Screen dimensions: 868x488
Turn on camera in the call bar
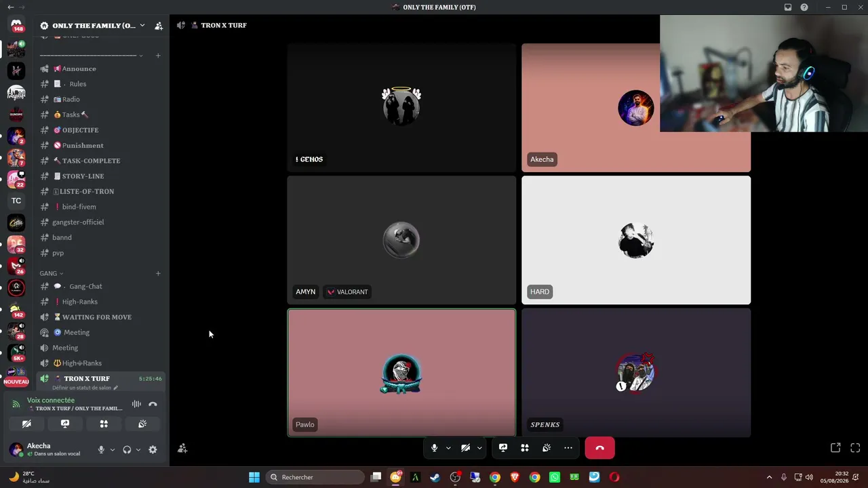[x=466, y=448]
